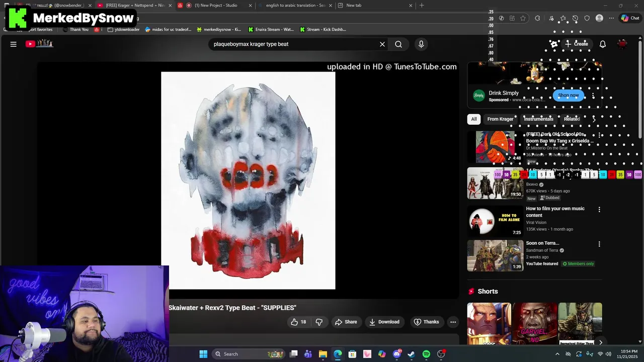Open Edge browser essentials shield

[587, 18]
